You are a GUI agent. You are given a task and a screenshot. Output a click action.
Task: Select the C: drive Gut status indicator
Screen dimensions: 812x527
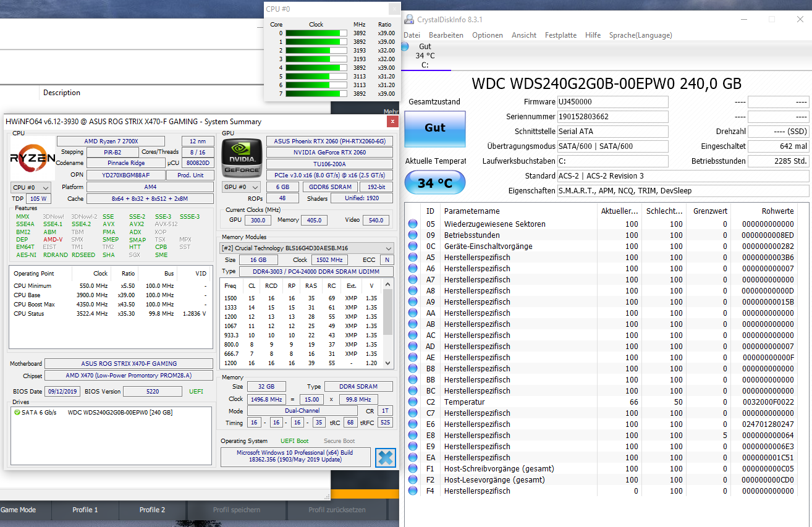coord(425,56)
